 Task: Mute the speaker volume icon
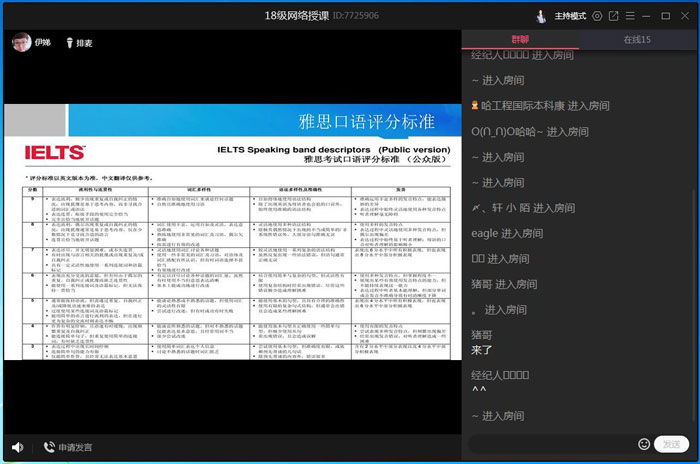pos(17,447)
